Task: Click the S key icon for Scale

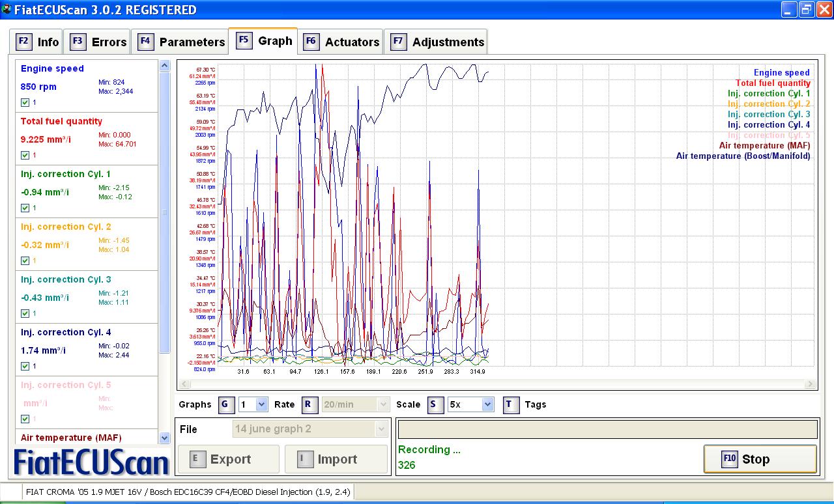Action: click(435, 404)
